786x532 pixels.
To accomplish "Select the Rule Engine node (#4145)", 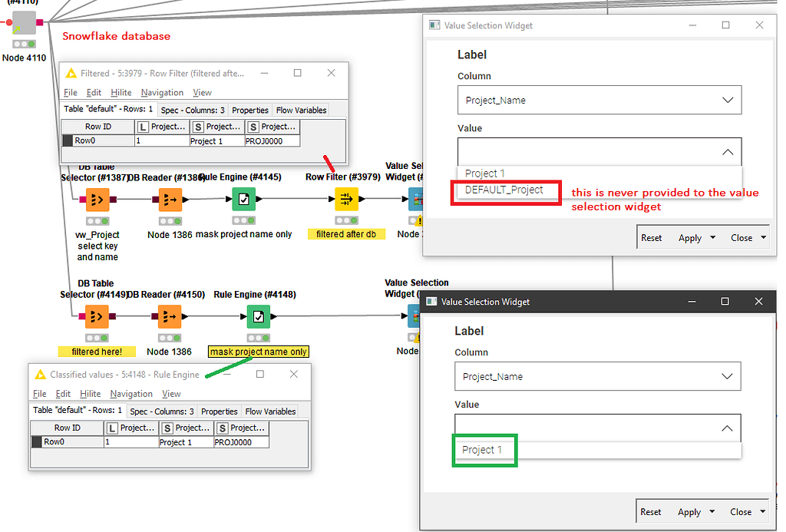I will point(243,200).
